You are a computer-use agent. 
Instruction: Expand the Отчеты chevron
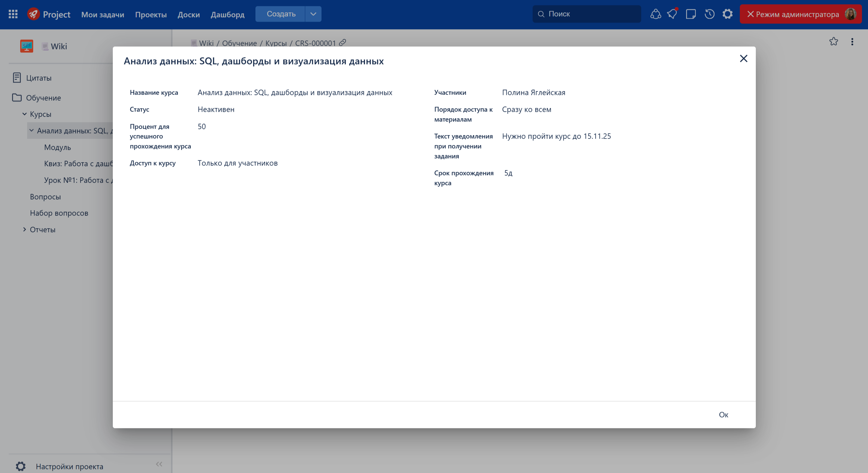tap(25, 229)
